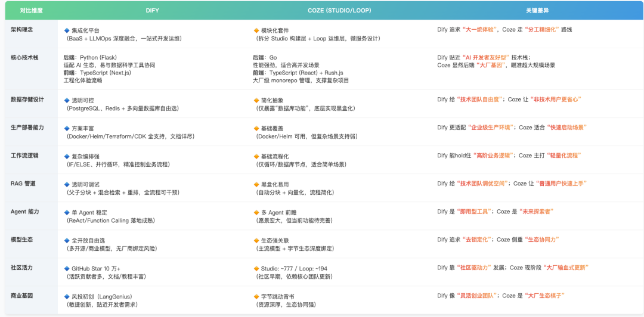
Task: Click orange diamond beside 简化抽象
Action: 256,100
